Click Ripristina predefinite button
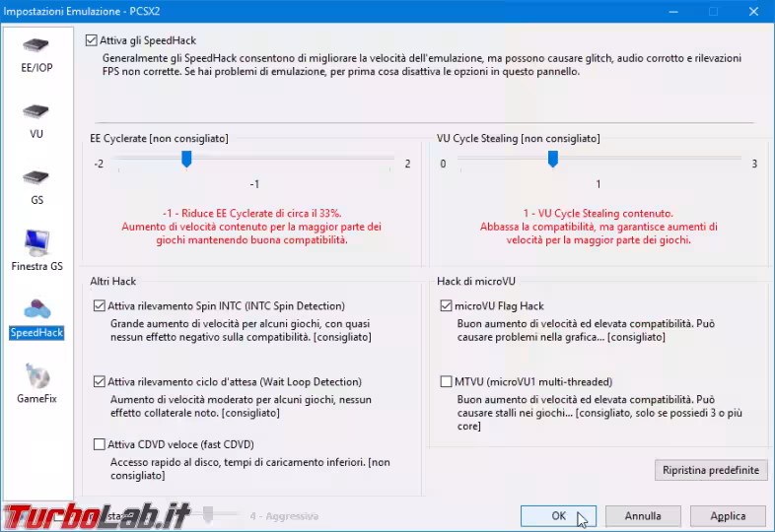 pos(711,470)
